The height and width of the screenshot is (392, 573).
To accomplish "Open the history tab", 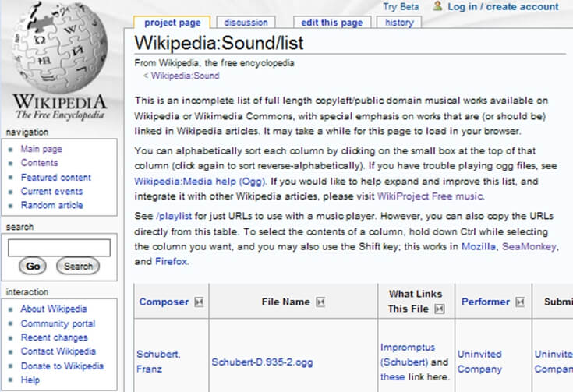I will [399, 23].
